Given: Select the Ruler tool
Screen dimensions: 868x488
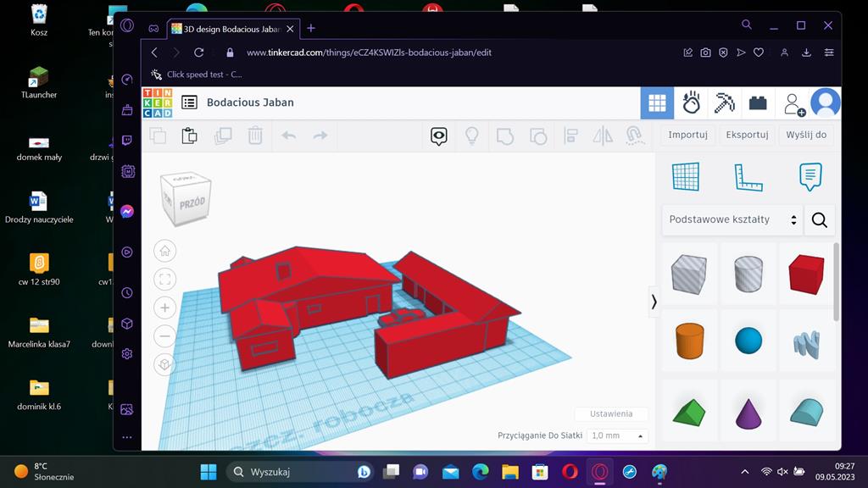Looking at the screenshot, I should 748,176.
